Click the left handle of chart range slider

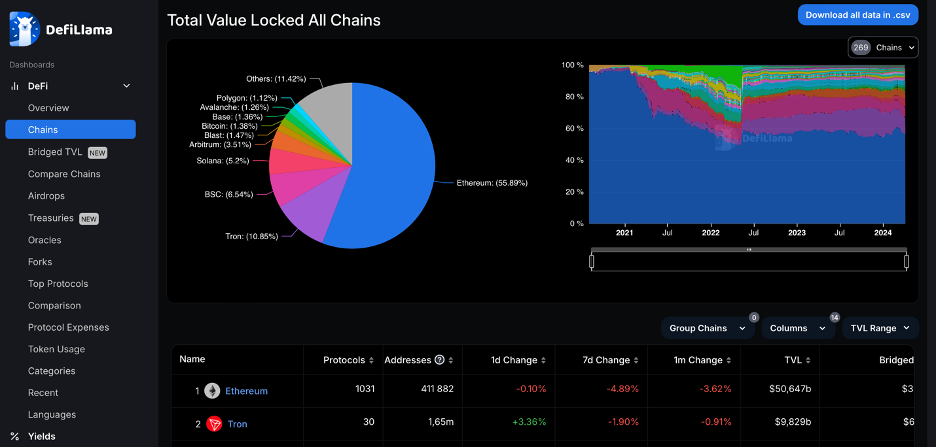pyautogui.click(x=592, y=262)
